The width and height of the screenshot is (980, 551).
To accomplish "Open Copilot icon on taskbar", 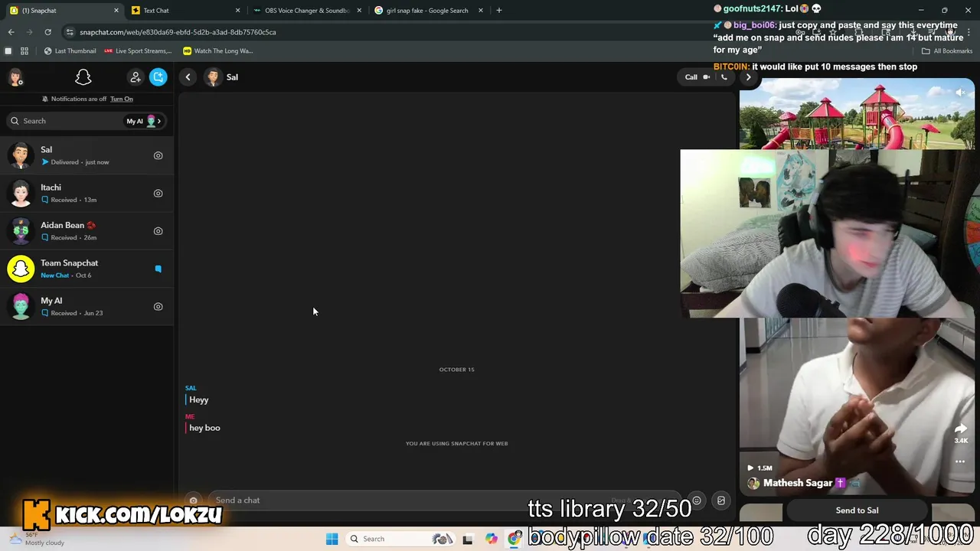I will pos(491,539).
